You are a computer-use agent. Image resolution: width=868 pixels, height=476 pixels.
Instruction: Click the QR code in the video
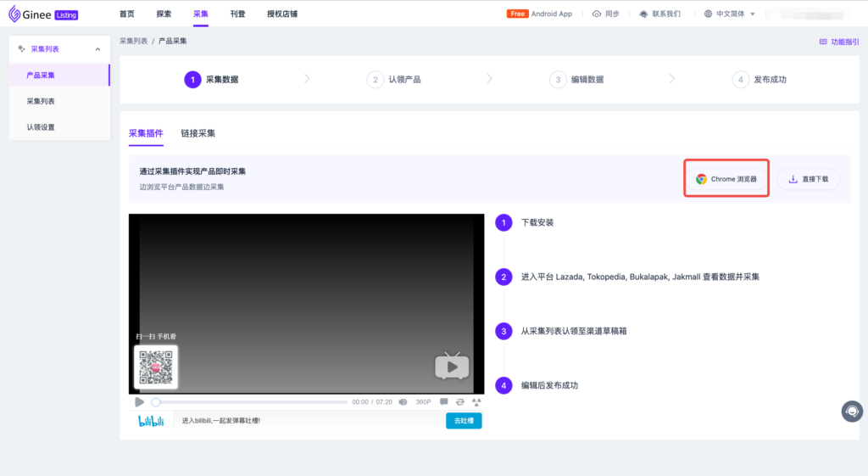156,367
